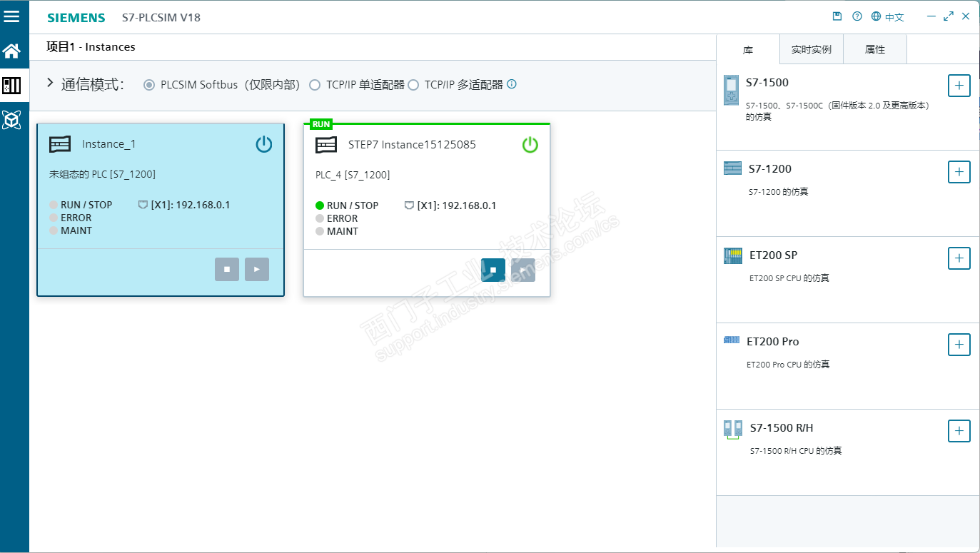The image size is (980, 553).
Task: Click the network interface icon on Instance_1
Action: coord(143,205)
